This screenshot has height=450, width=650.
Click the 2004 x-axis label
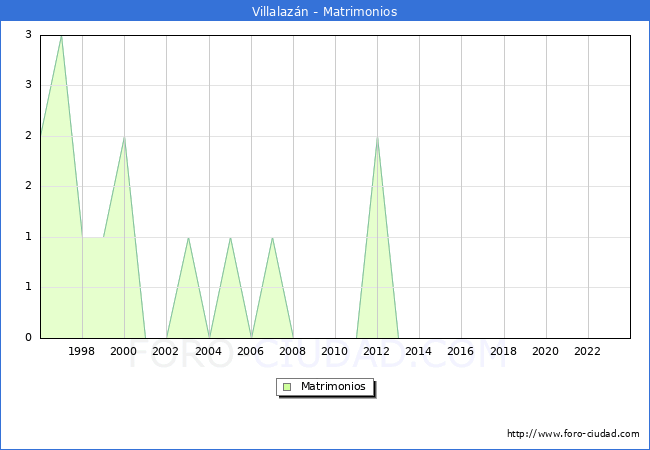(208, 351)
